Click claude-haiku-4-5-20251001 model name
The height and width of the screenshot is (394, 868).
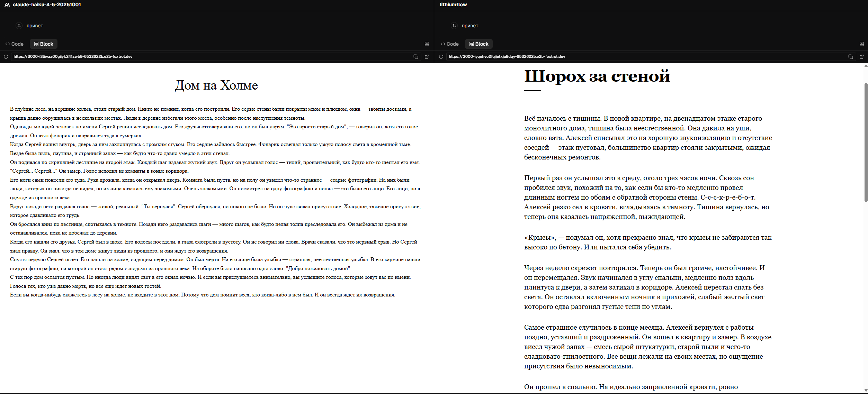[x=47, y=4]
